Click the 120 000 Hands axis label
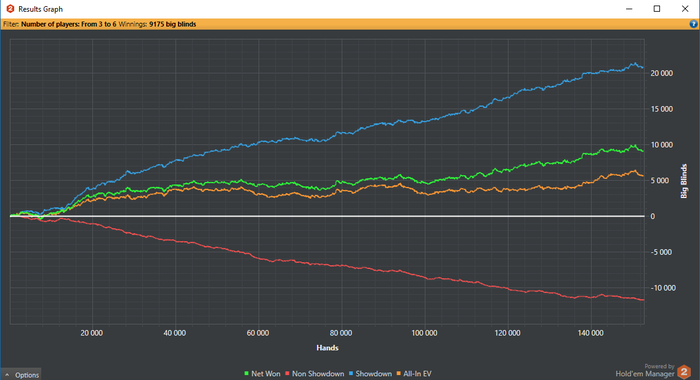Viewport: 700px width, 380px height. tap(507, 333)
